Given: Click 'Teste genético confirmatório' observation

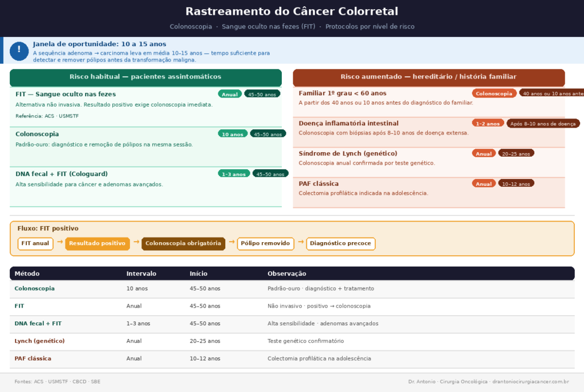Looking at the screenshot, I should 306,341.
